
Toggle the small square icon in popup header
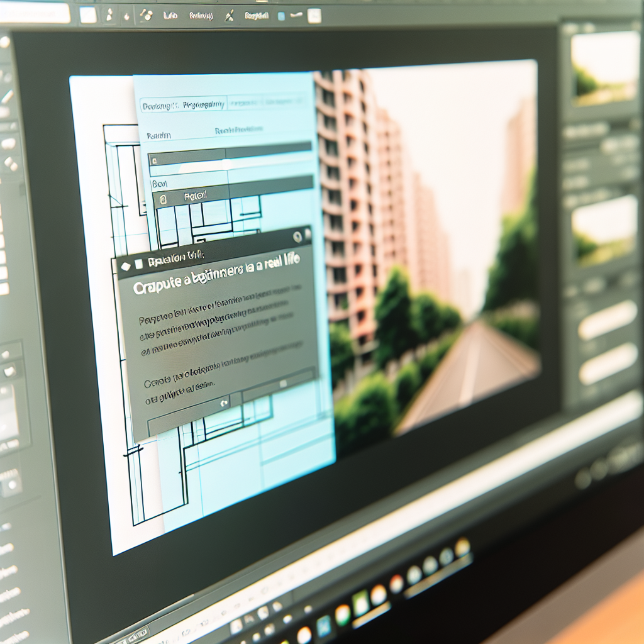pyautogui.click(x=139, y=263)
